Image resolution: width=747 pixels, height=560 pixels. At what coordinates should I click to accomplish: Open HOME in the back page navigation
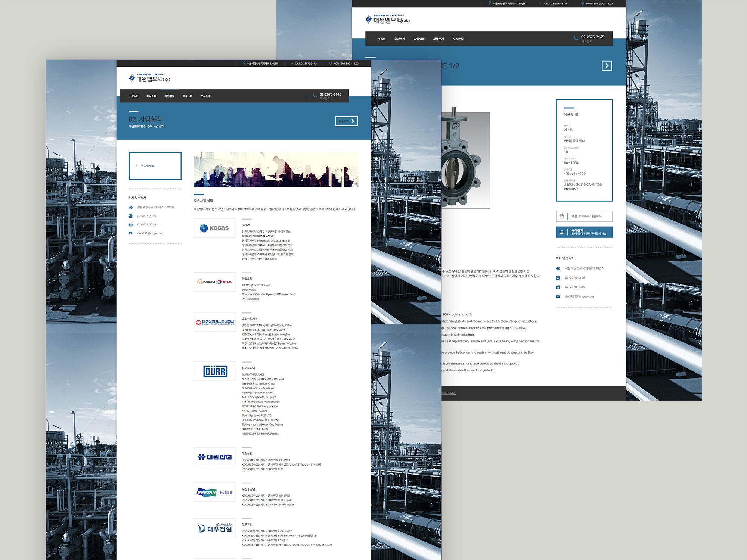click(381, 39)
